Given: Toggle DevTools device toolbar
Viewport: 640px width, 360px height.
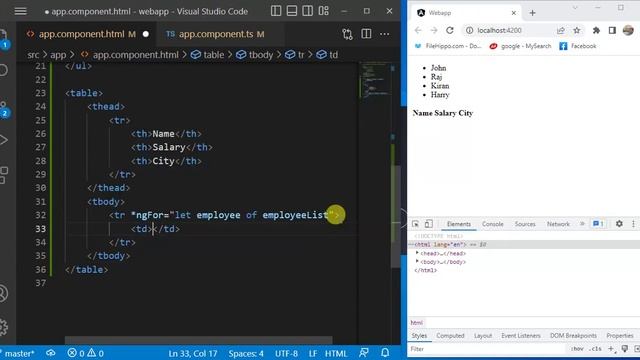Looking at the screenshot, I should 428,224.
